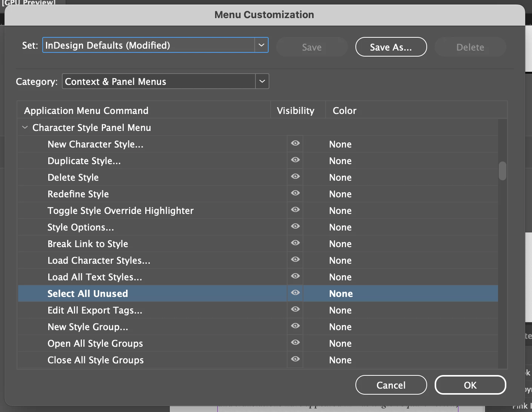Toggle visibility eye for New Character Style
Viewport: 532px width, 412px height.
(x=295, y=143)
